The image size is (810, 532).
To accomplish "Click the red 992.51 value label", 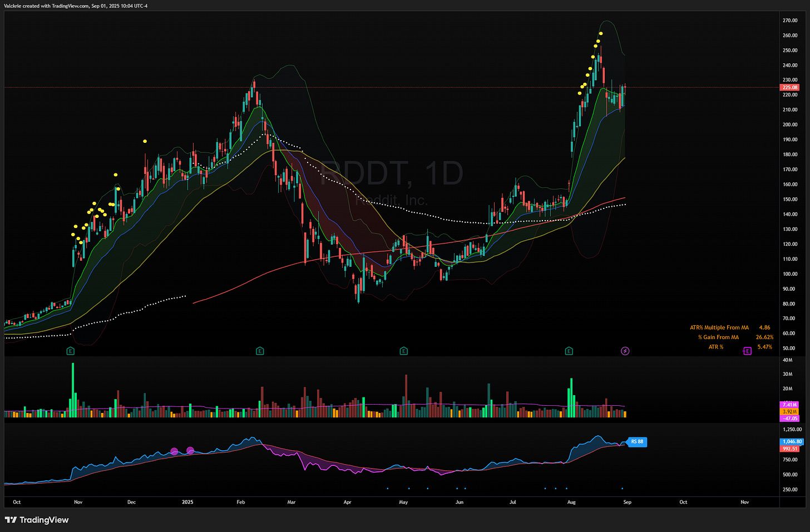I will pos(790,449).
